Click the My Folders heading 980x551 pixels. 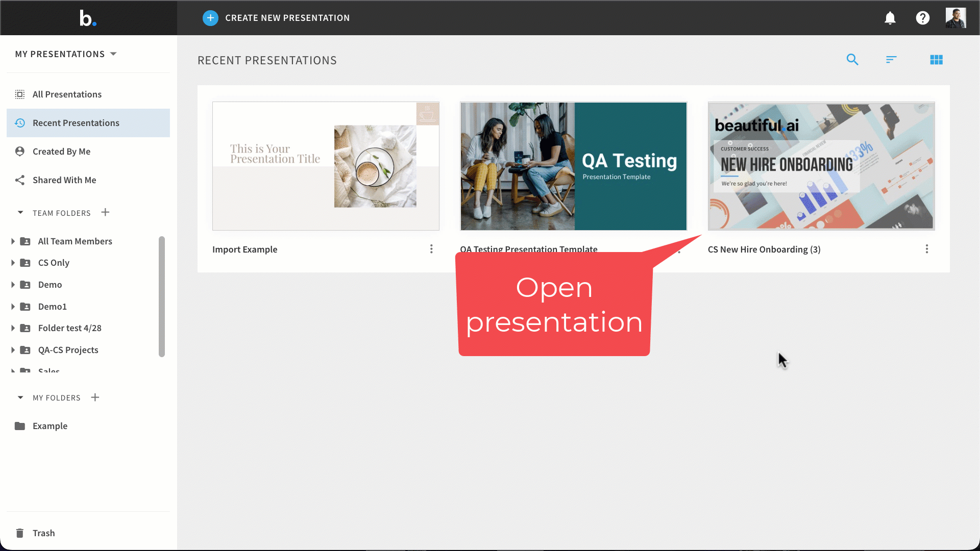(57, 398)
